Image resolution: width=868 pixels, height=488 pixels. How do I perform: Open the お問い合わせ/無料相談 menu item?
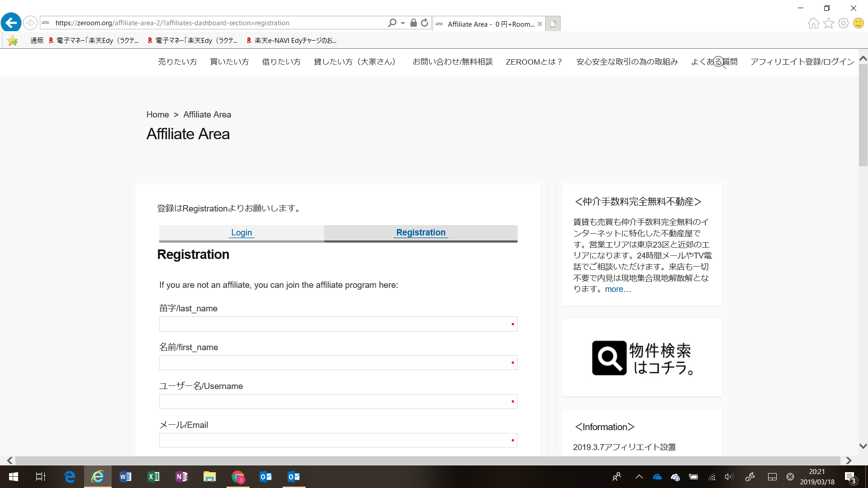[x=453, y=62]
